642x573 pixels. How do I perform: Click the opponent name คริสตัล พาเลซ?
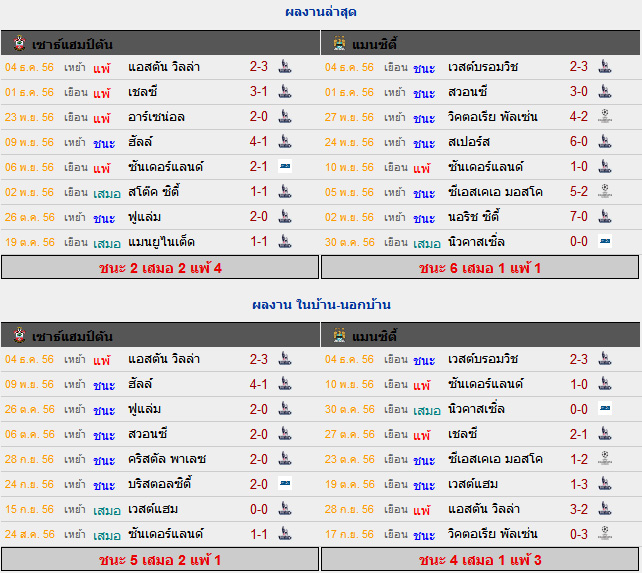tap(167, 459)
